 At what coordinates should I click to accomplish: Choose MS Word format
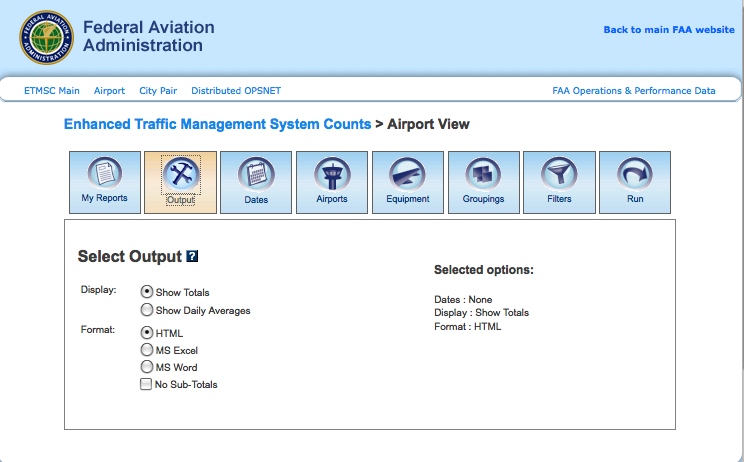pos(147,367)
